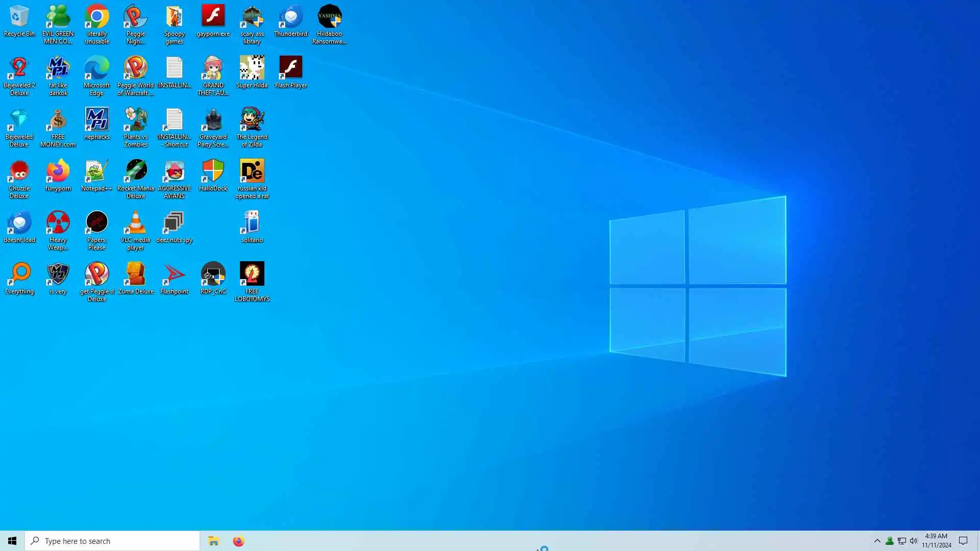Viewport: 980px width, 551px height.
Task: Select the Thunderbird desktop shortcut
Action: pyautogui.click(x=290, y=18)
